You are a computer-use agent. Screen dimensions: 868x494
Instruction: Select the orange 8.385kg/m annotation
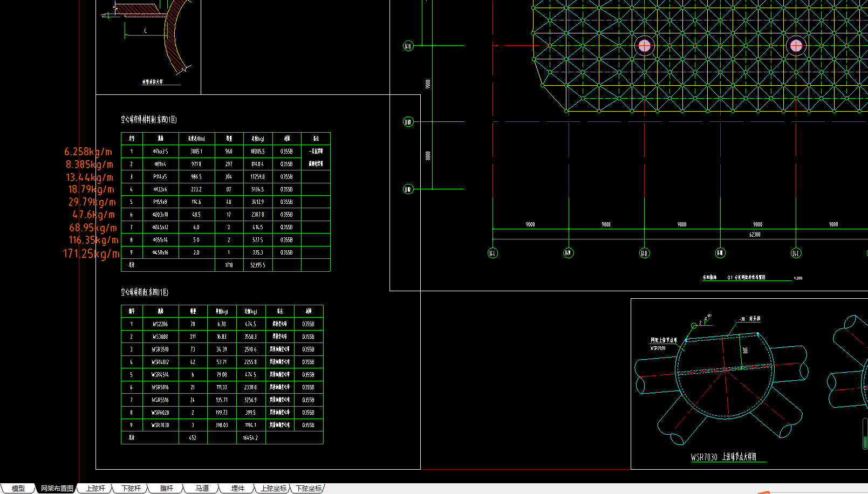90,164
